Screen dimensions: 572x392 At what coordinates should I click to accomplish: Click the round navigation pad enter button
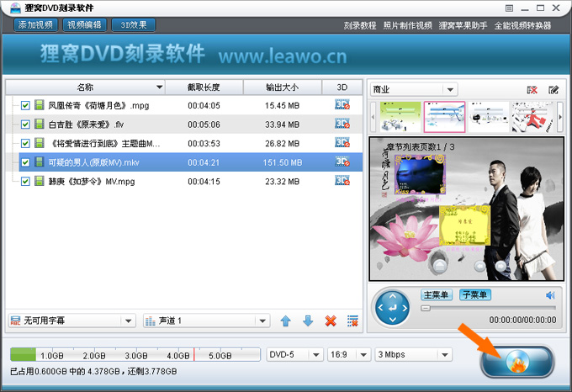(x=393, y=309)
